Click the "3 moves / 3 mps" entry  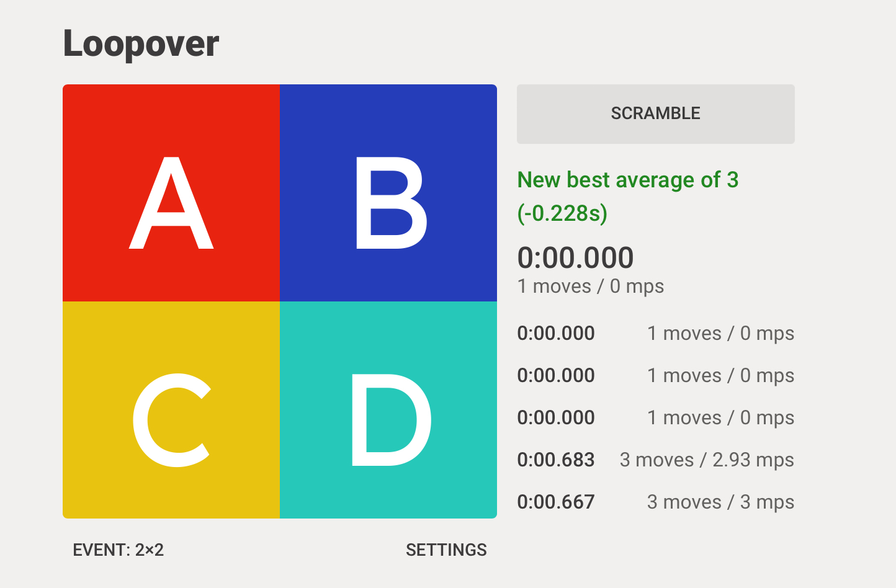pyautogui.click(x=720, y=502)
